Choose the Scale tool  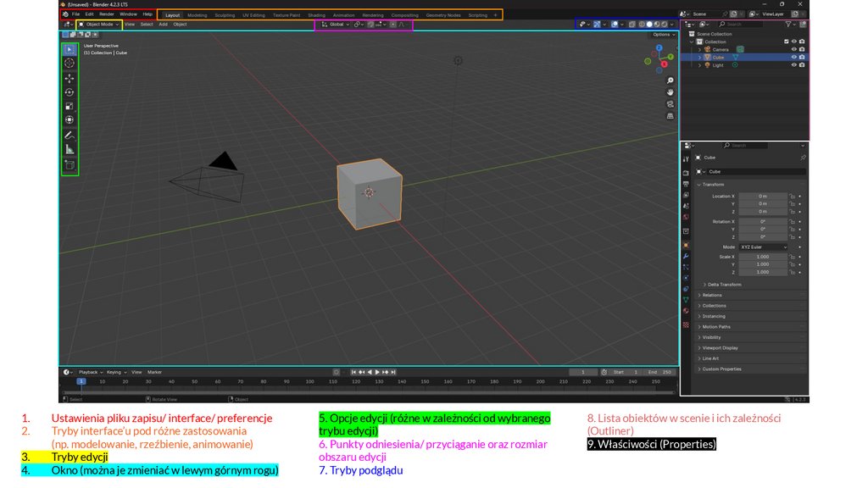tap(70, 106)
